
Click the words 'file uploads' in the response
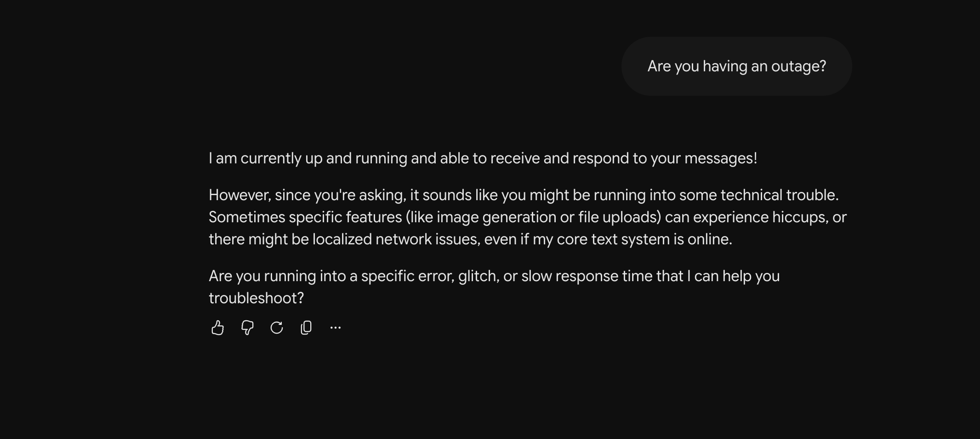coord(618,217)
